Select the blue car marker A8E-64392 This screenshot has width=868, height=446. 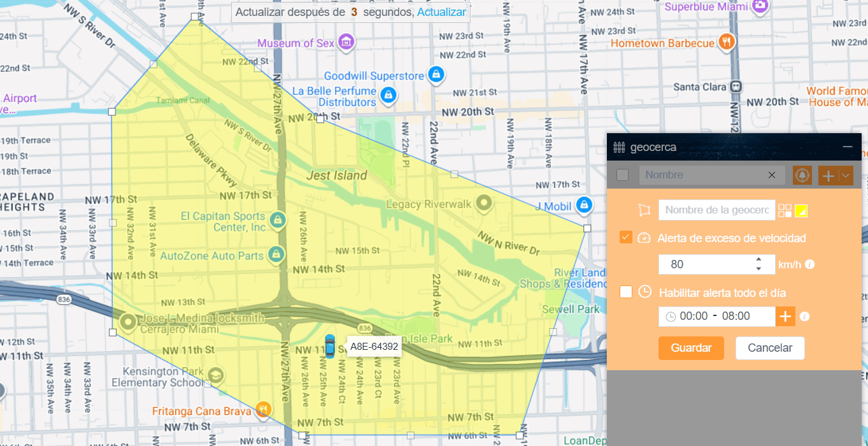pos(329,346)
